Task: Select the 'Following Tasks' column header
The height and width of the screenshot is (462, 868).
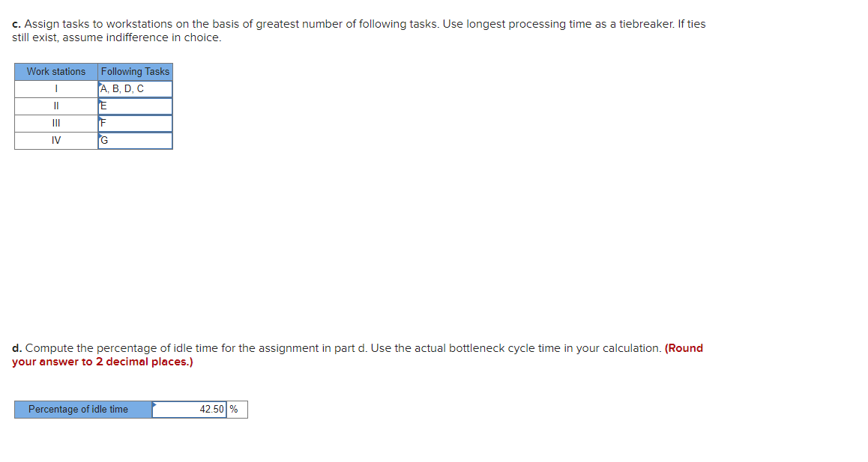Action: (135, 71)
